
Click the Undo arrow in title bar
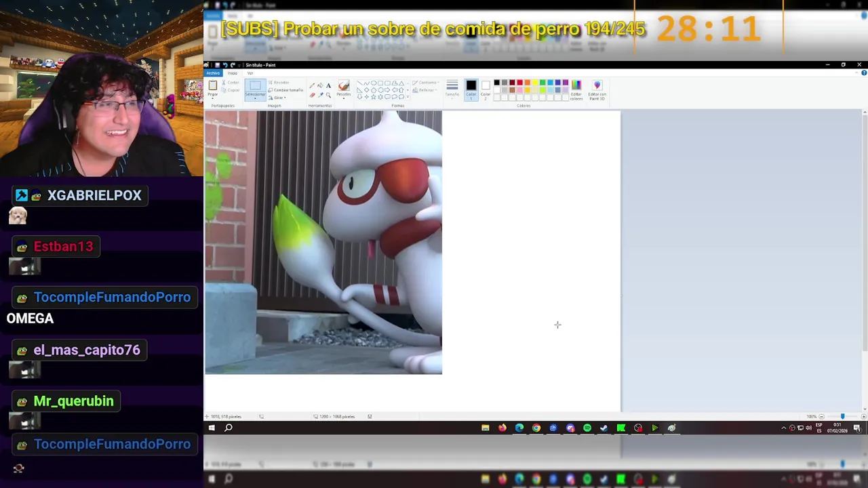(225, 64)
